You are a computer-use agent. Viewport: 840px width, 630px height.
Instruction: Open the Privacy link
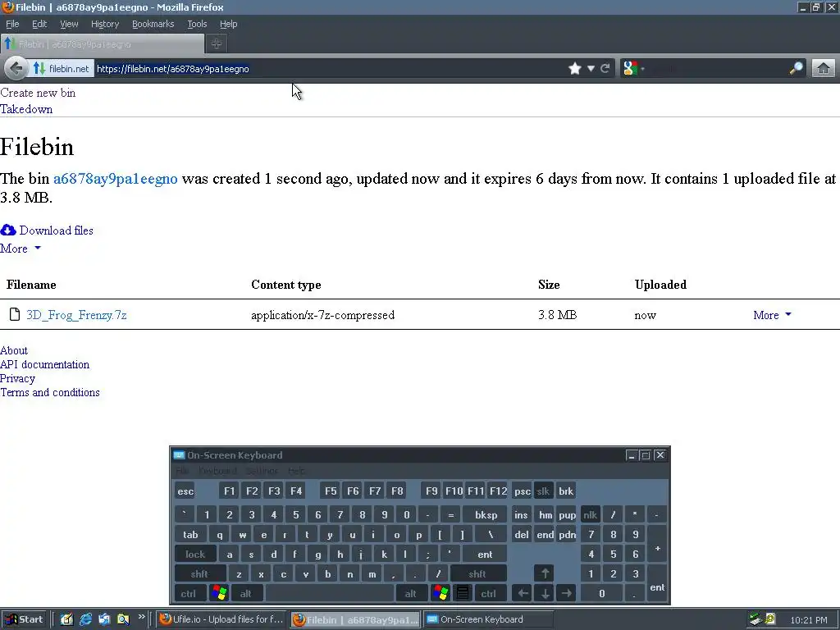click(18, 378)
